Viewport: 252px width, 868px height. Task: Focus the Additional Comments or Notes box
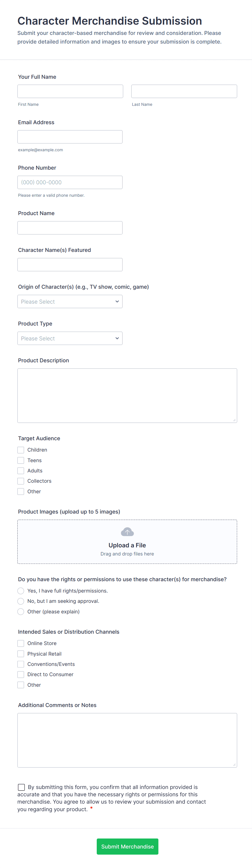(x=127, y=740)
